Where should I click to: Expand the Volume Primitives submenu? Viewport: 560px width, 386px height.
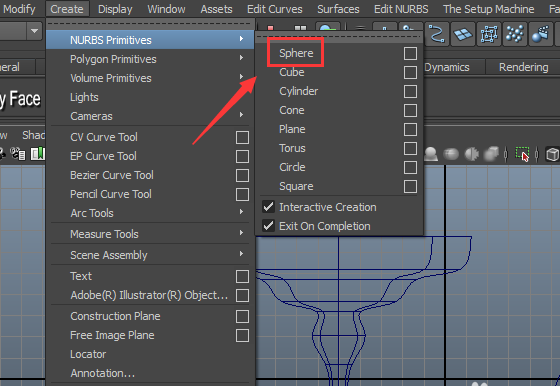coord(241,76)
